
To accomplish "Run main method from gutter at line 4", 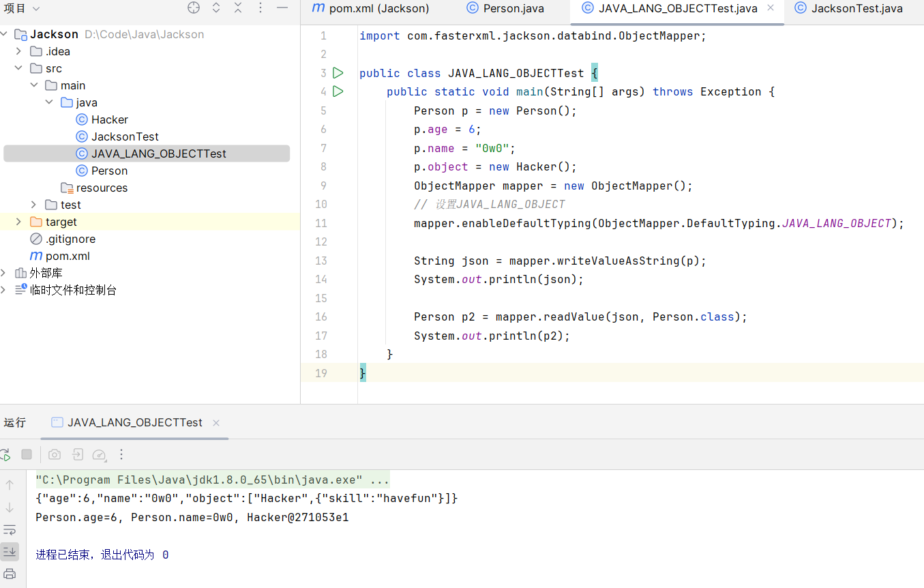I will pos(338,91).
